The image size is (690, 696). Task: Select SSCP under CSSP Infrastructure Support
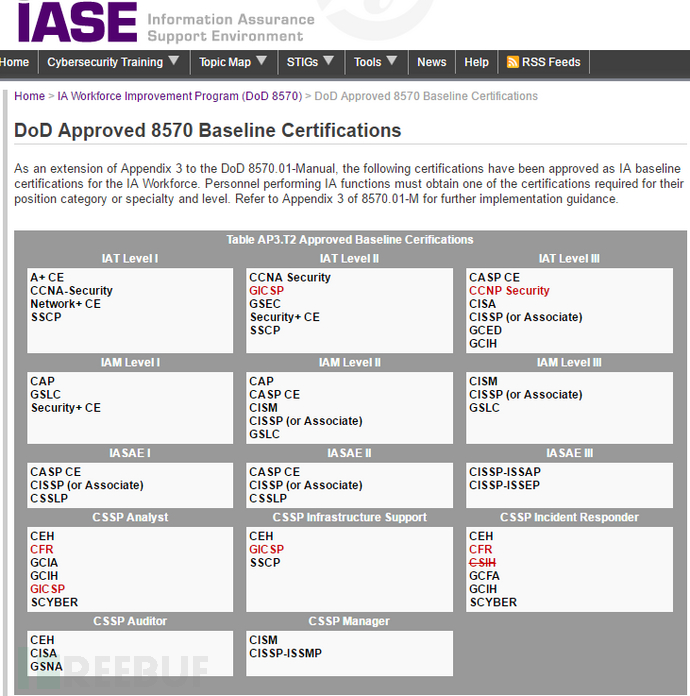(265, 562)
